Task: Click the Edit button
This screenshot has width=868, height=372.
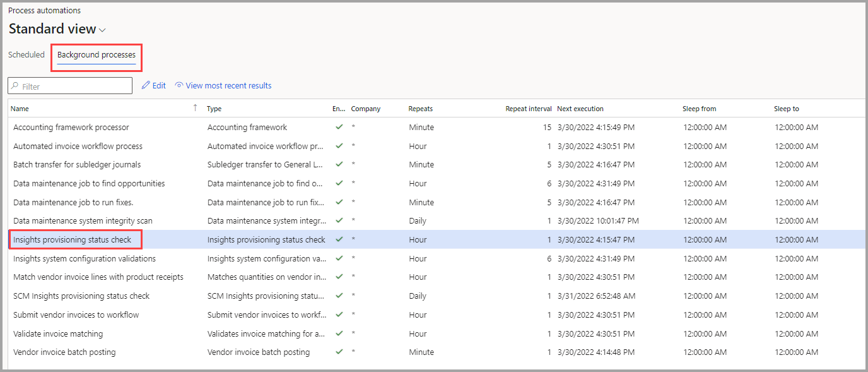Action: pos(154,85)
